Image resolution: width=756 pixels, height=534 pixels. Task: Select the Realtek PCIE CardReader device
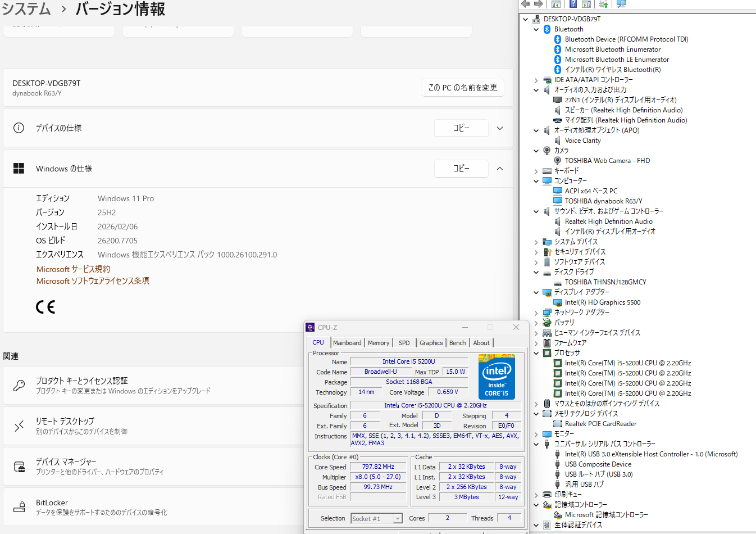pyautogui.click(x=600, y=424)
